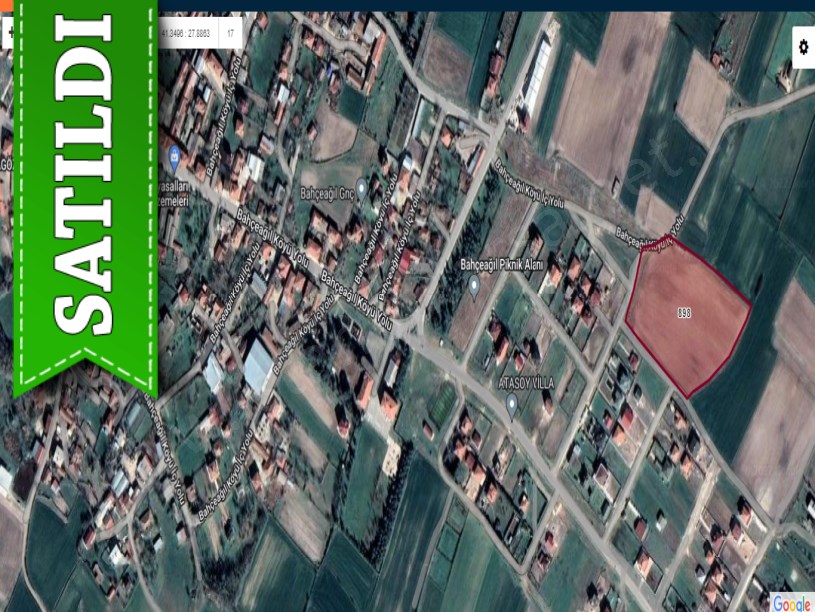
Task: Open the Bahçeağıl Piknik Alanı place label
Action: pyautogui.click(x=501, y=265)
